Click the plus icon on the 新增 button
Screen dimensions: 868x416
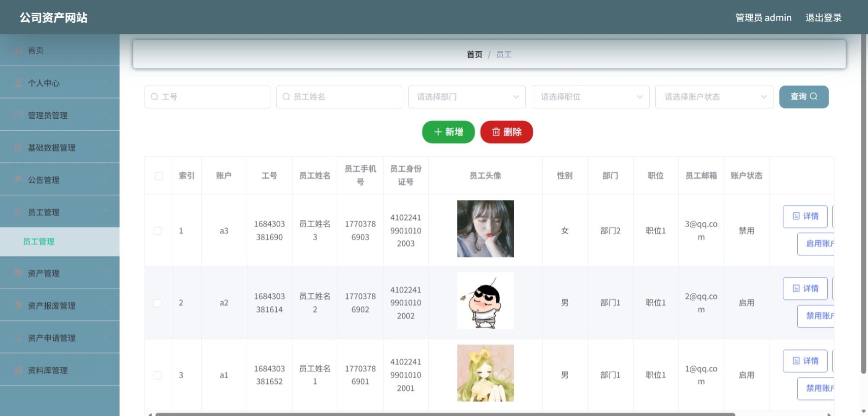click(438, 132)
